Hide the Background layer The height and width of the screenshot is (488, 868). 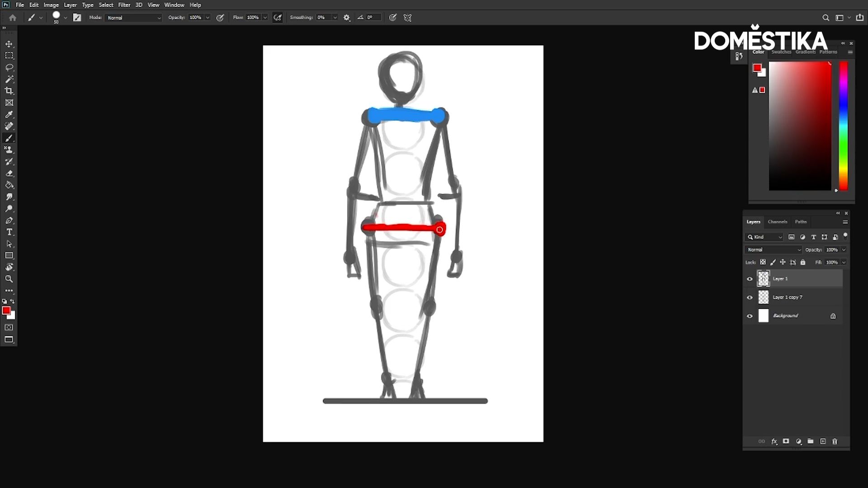click(750, 316)
